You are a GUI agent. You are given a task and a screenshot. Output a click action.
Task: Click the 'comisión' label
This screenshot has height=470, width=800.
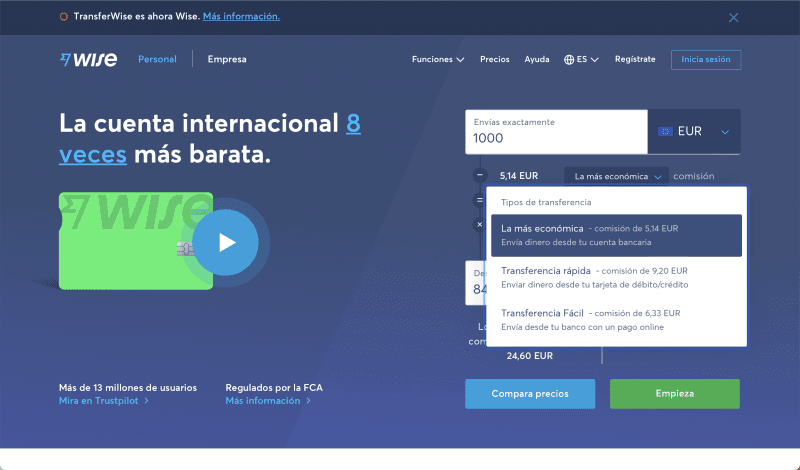[693, 176]
